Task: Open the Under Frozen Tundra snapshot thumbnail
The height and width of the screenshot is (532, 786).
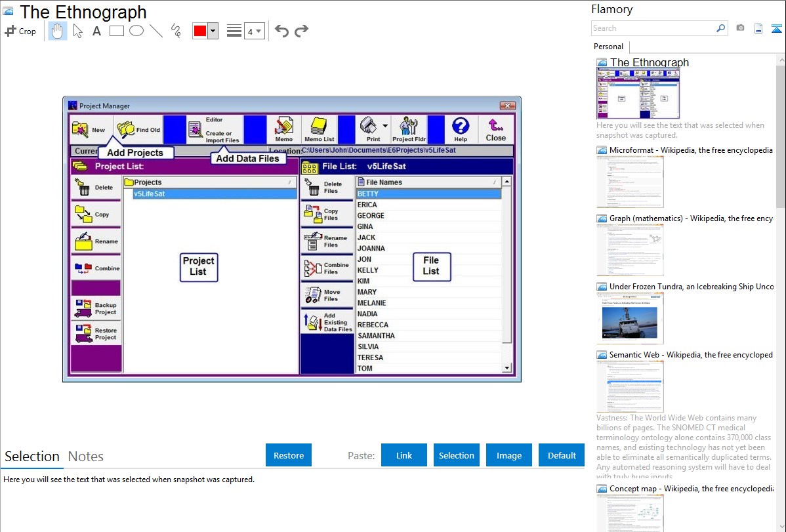Action: [630, 318]
